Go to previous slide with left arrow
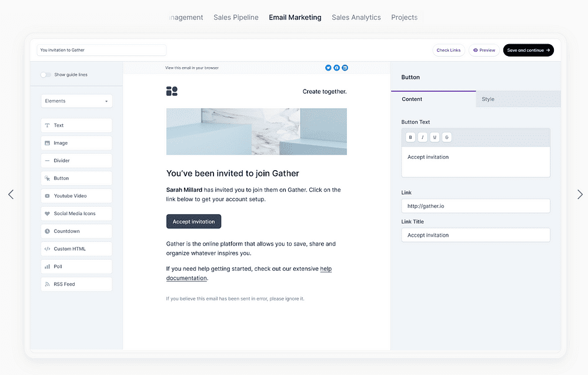Screen dimensions: 588x375 coord(11,194)
